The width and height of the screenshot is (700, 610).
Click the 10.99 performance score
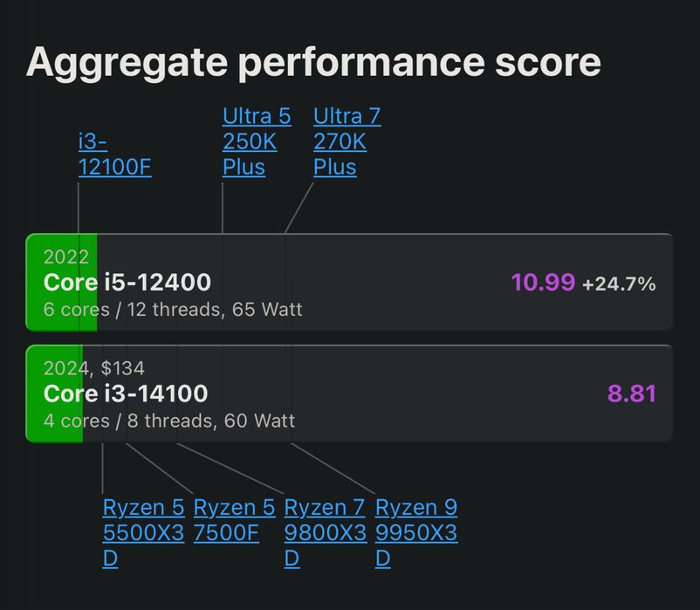click(x=543, y=283)
